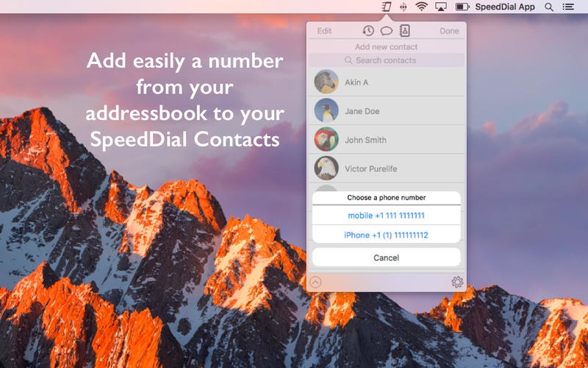Click the AirPlay display icon

(x=440, y=7)
